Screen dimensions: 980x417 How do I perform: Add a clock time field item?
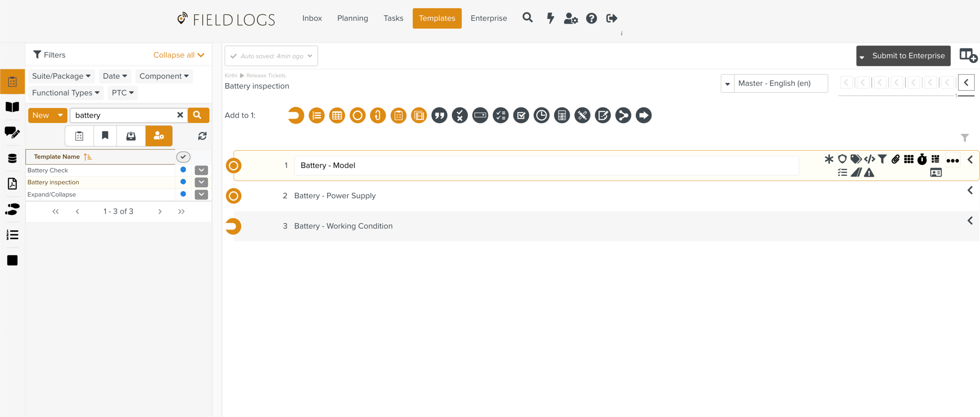541,115
